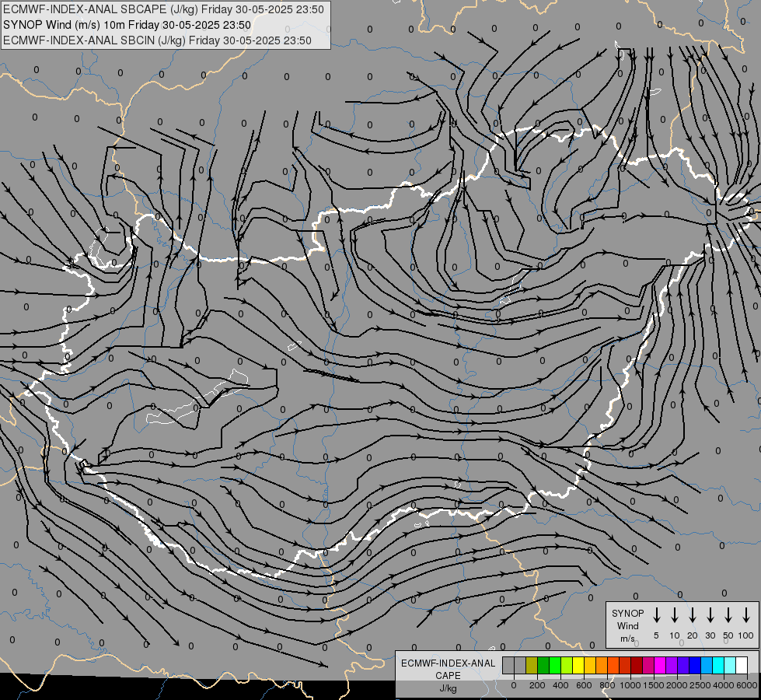
Task: Pick the yellow-green CAPE legend swatch
Action: 567,665
